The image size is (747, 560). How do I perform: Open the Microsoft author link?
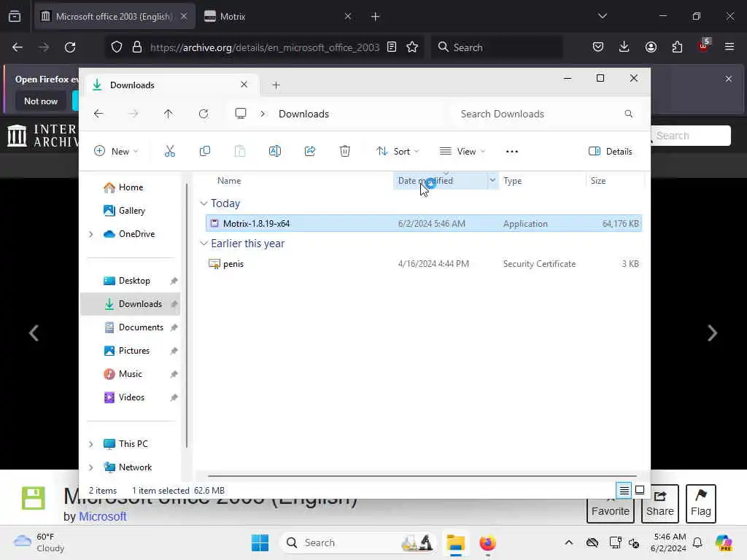(x=102, y=516)
